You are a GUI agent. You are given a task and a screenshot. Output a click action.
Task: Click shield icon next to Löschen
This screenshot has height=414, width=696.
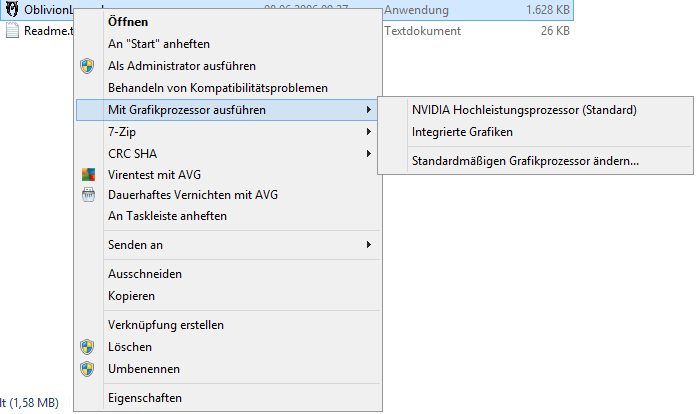(x=87, y=347)
